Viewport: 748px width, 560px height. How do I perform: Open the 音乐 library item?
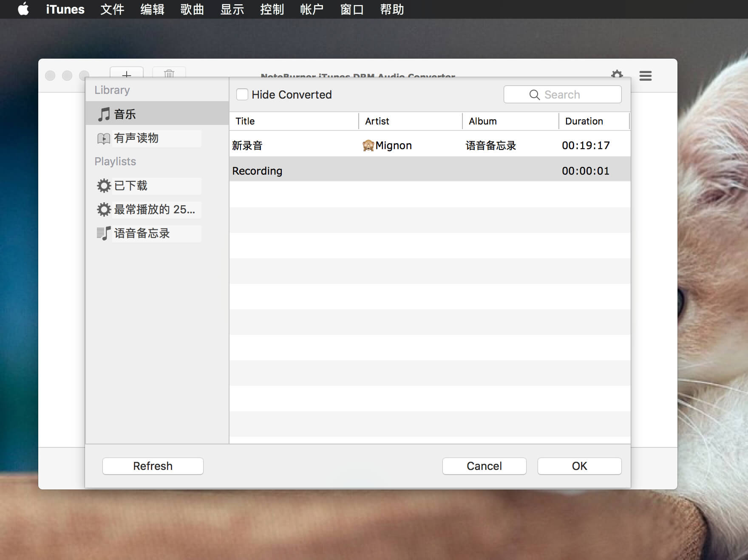point(157,113)
